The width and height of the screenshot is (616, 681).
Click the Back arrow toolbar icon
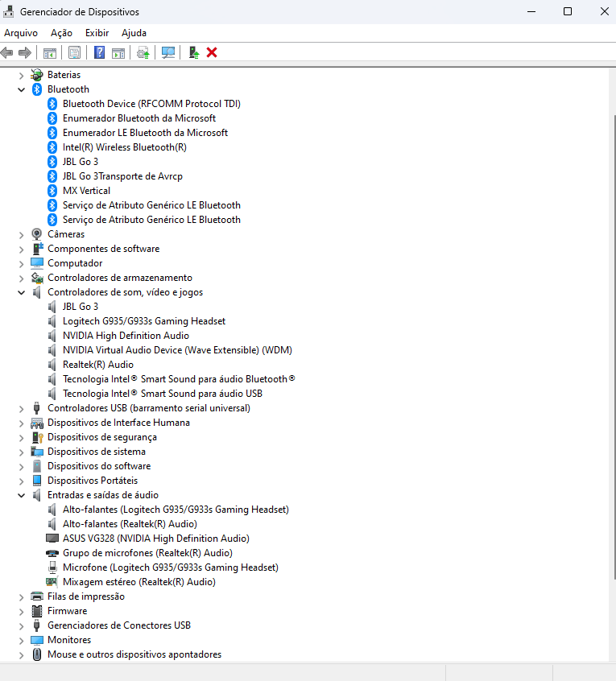7,53
